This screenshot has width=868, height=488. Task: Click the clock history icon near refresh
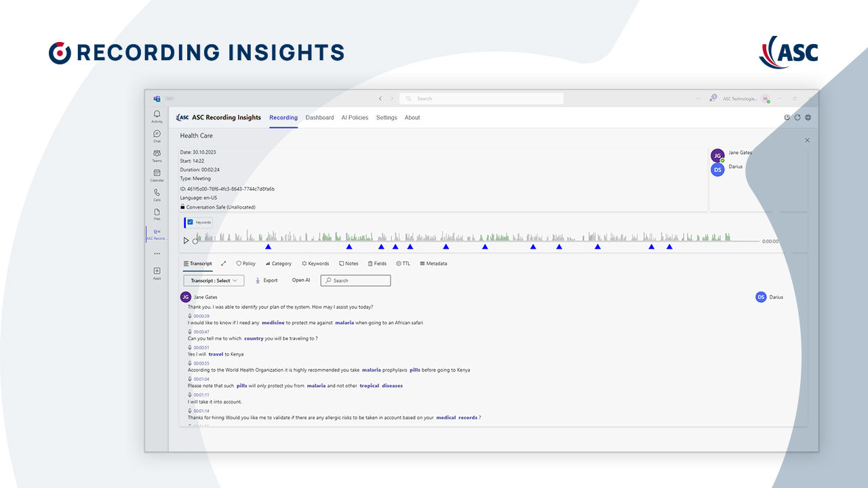point(787,117)
